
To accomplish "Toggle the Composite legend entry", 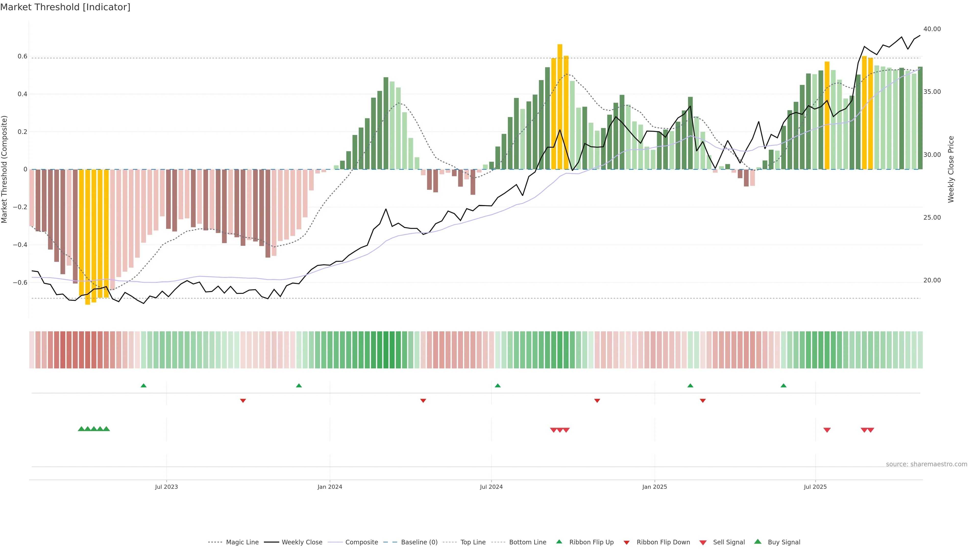I will point(361,542).
